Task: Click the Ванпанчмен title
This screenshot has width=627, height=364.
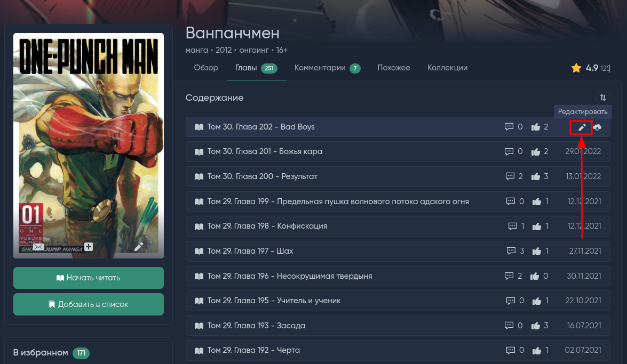Action: (x=232, y=33)
